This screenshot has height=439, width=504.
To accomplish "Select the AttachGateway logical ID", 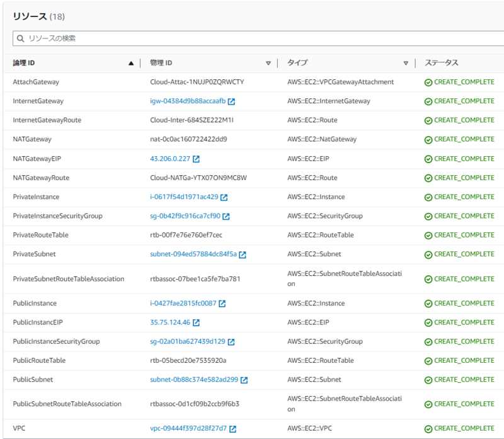I will click(x=36, y=82).
